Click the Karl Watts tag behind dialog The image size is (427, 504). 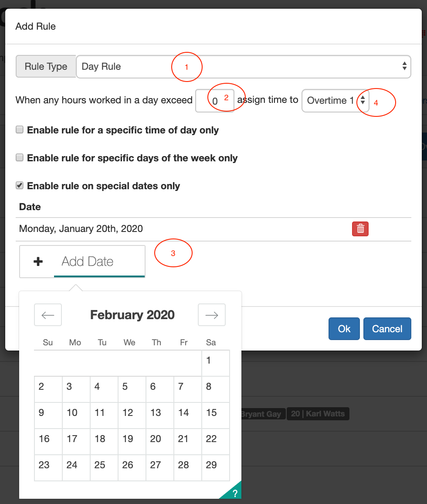pyautogui.click(x=318, y=414)
